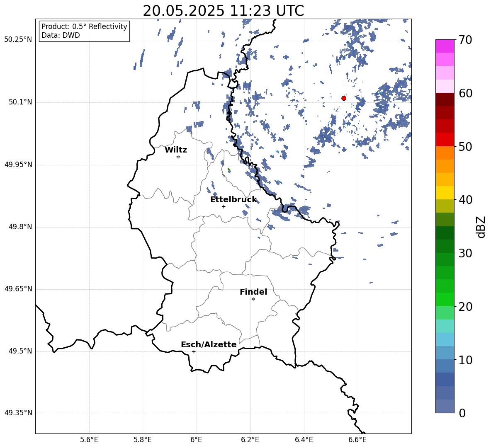491x448 pixels.
Task: Click the 6.4°E longitude label
Action: click(x=304, y=440)
